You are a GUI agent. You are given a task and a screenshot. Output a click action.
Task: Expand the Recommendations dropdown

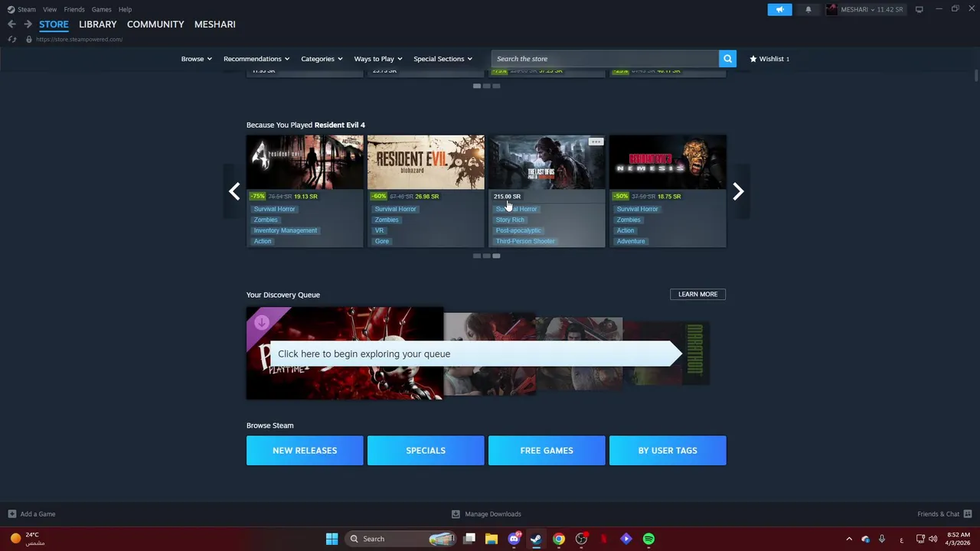256,59
